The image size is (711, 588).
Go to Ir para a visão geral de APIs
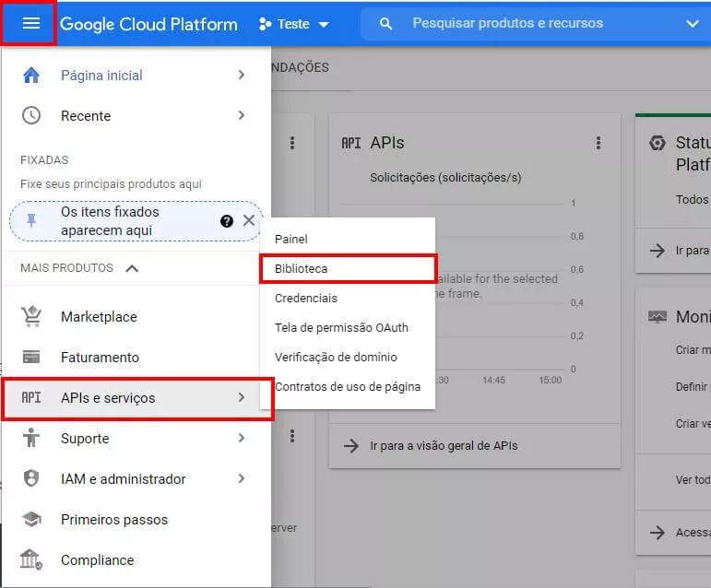[444, 446]
